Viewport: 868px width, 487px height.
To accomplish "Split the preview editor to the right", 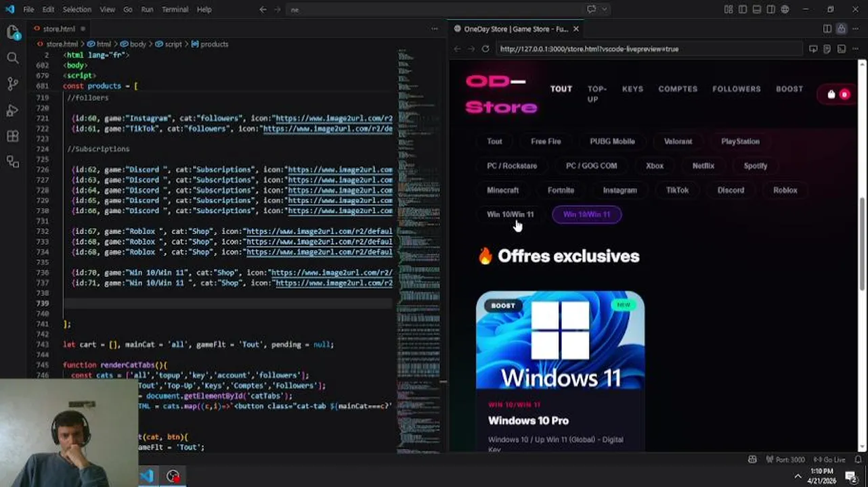I will tap(827, 29).
